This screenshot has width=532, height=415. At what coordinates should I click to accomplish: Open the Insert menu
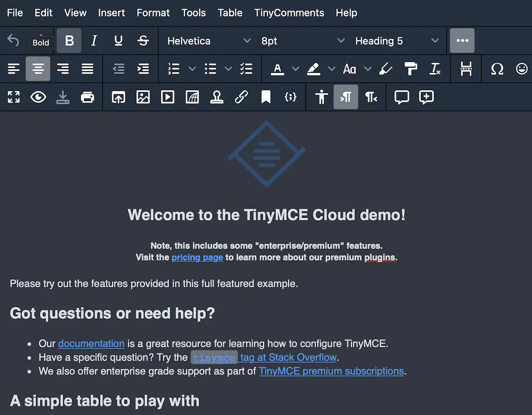coord(111,13)
